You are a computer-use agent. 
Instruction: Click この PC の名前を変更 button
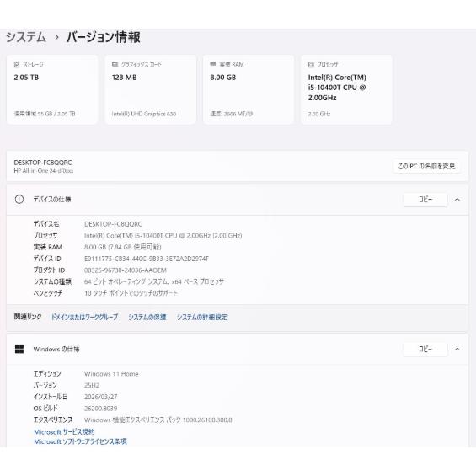tap(426, 166)
